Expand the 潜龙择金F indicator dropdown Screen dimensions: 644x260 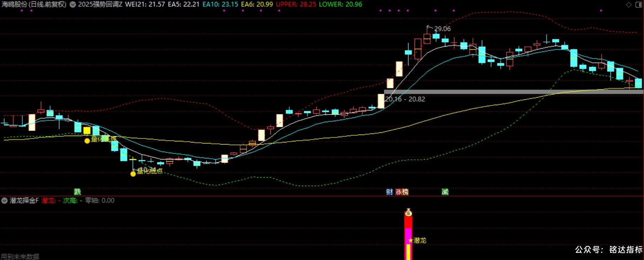tap(4, 200)
